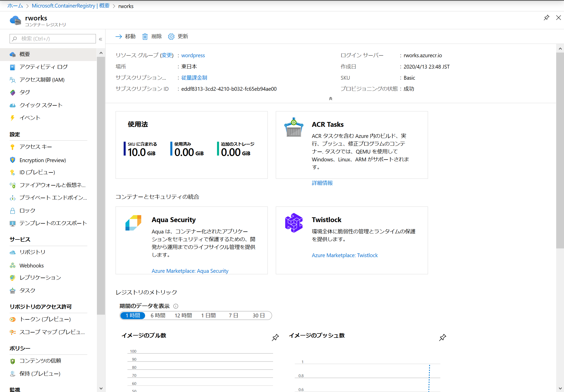The width and height of the screenshot is (564, 392).
Task: Click the 追加のストレージ 0.00 GiB value
Action: [x=236, y=152]
